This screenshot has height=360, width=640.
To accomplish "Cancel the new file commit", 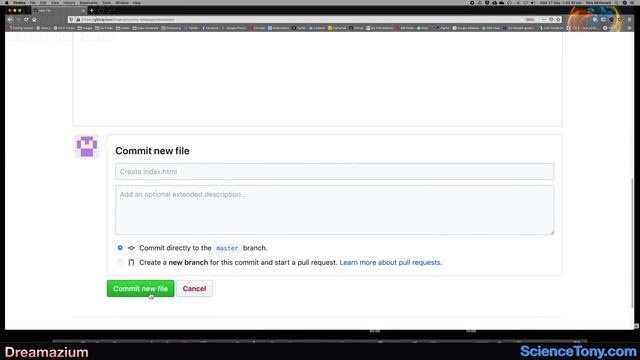I will [194, 289].
